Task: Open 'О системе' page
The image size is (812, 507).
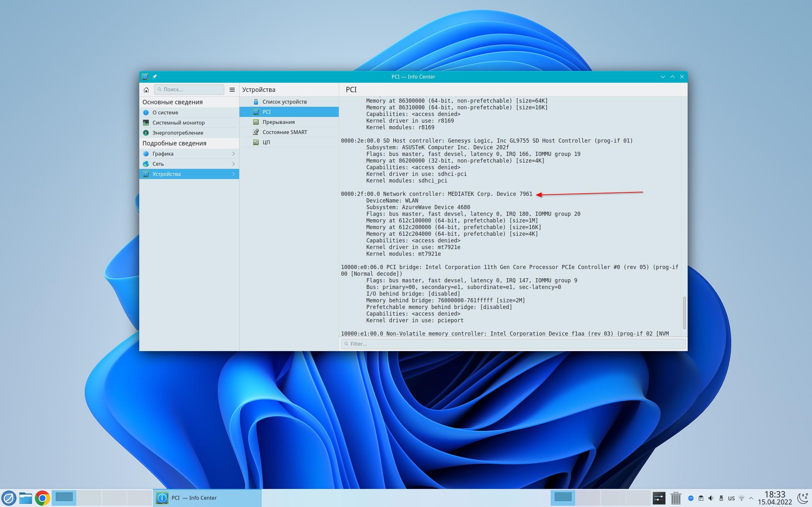Action: coord(166,112)
